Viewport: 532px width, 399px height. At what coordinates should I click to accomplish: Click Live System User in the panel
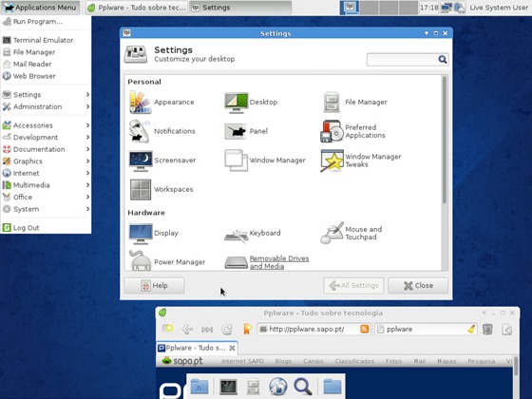click(499, 8)
